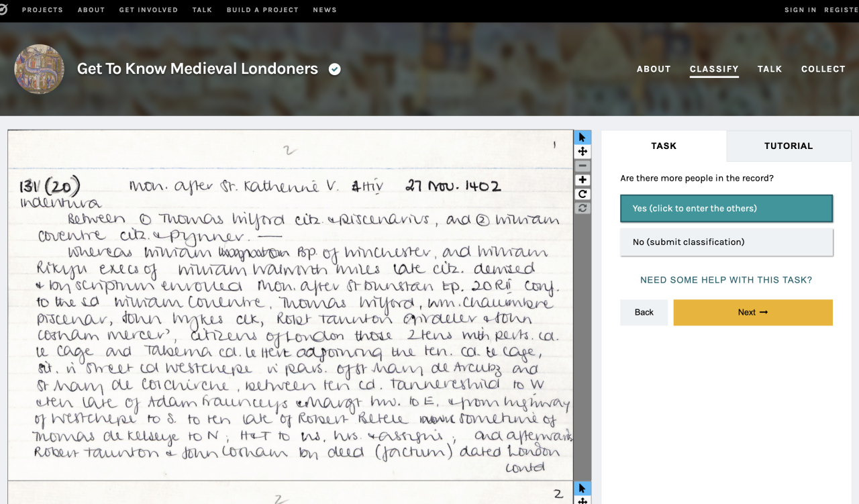Open the project avatar thumbnail
Image resolution: width=859 pixels, height=504 pixels.
click(x=39, y=69)
